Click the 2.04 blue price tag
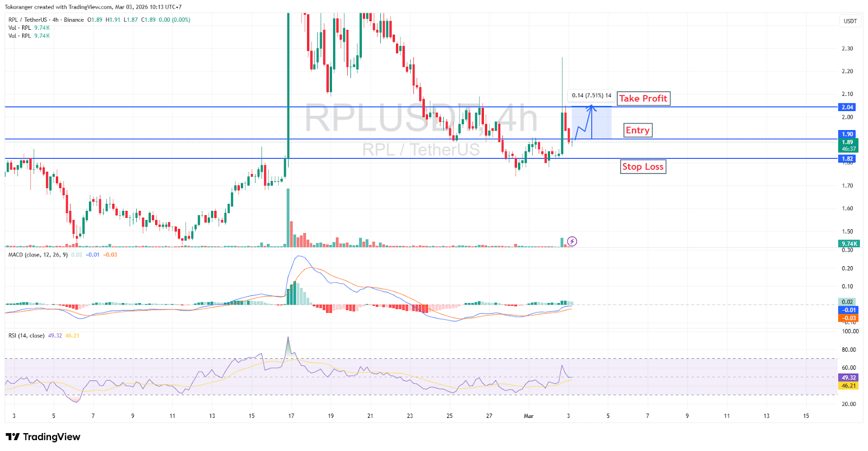Image resolution: width=868 pixels, height=451 pixels. click(x=847, y=107)
